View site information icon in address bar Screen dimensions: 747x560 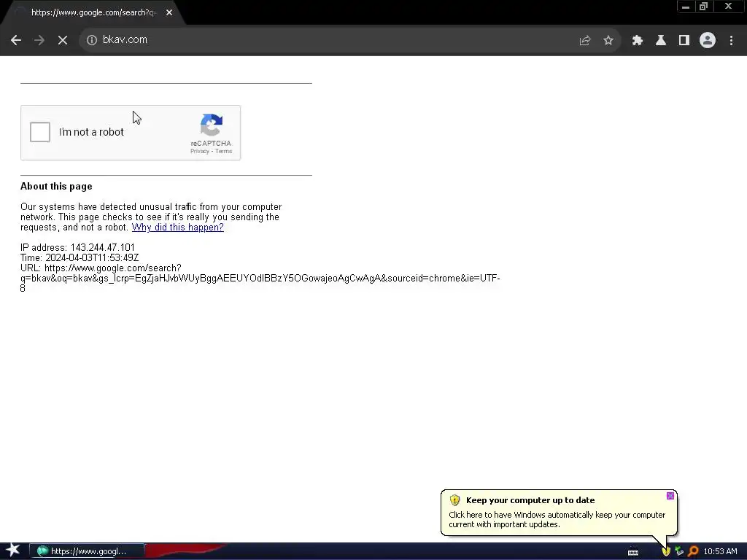[91, 40]
